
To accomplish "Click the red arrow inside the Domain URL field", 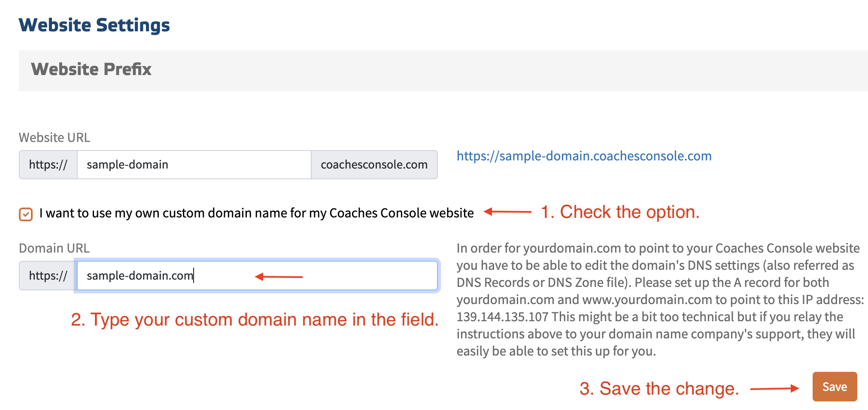I will 279,277.
